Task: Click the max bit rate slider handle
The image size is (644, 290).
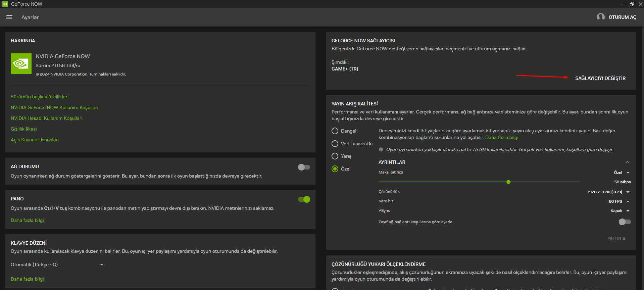Action: click(508, 182)
